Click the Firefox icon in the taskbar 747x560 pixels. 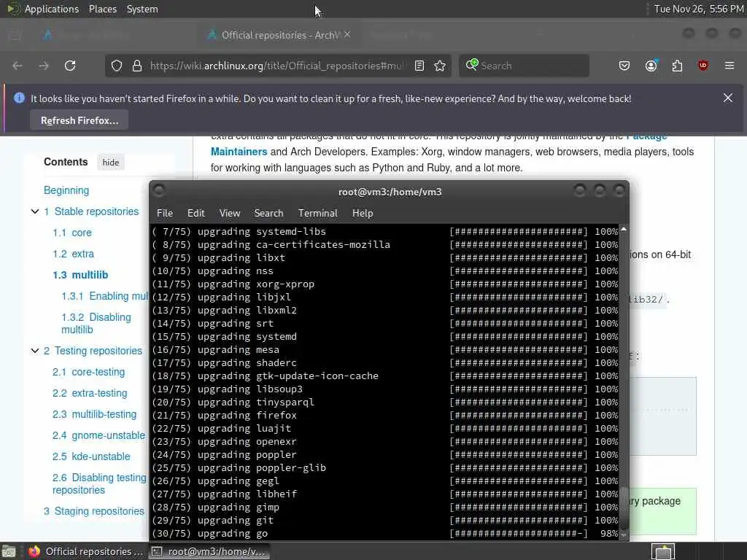34,551
